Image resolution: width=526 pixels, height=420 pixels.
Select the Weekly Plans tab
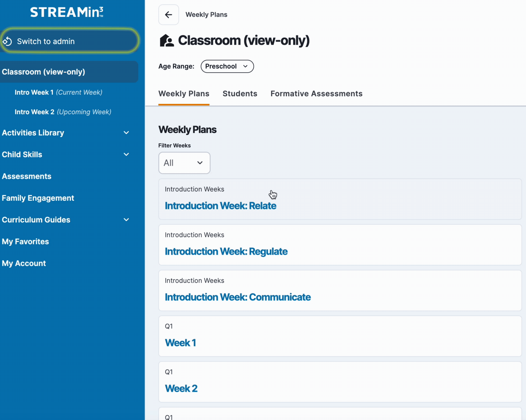coord(184,94)
